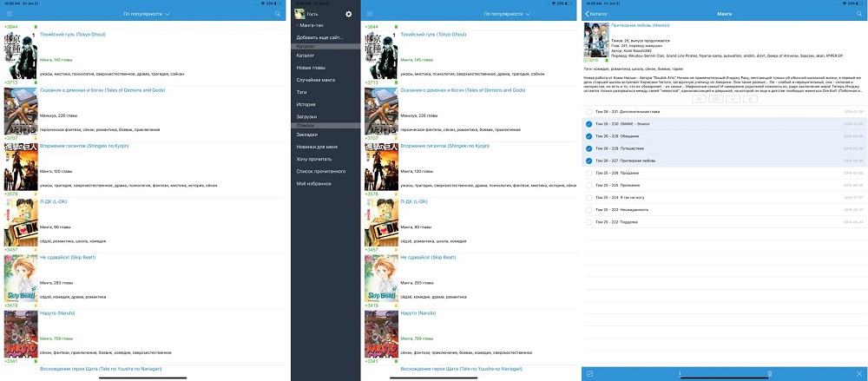
Task: Open Tokyo Ghoul title in left catalog
Action: click(73, 35)
